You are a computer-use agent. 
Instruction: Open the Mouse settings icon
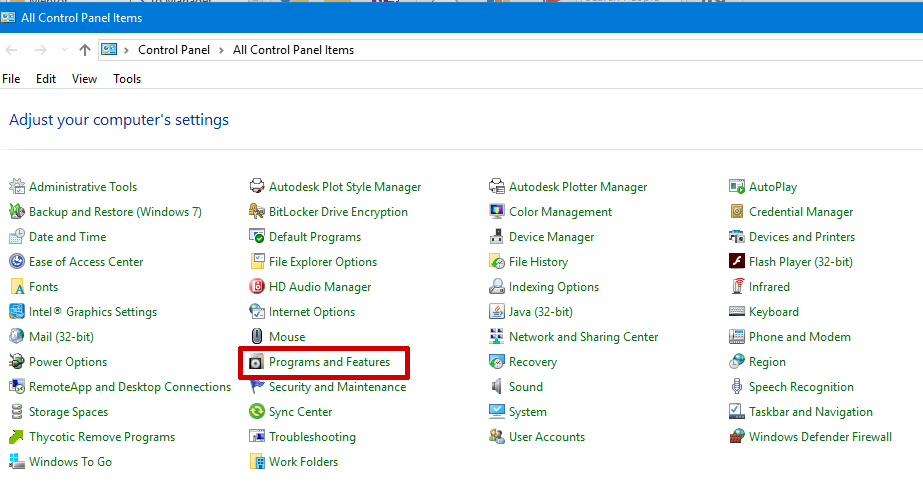click(x=257, y=337)
